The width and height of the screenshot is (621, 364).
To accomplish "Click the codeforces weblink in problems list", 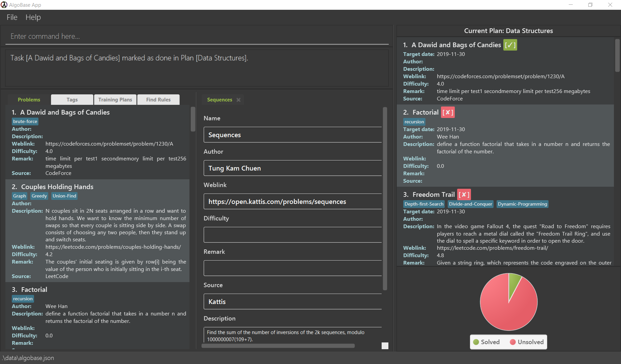I will (x=109, y=144).
